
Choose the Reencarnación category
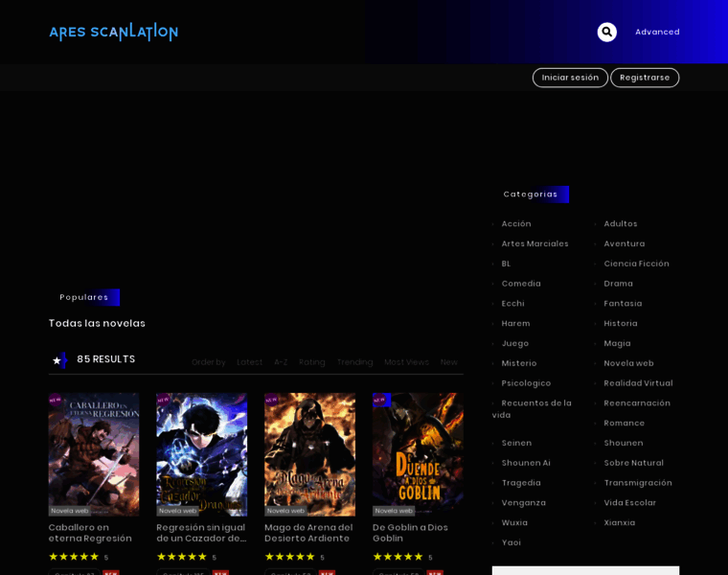[x=636, y=403]
